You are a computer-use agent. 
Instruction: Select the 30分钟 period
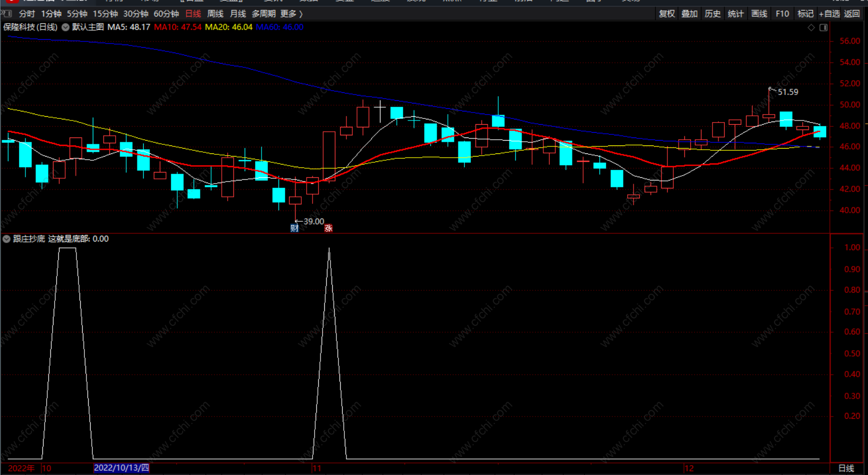point(136,14)
